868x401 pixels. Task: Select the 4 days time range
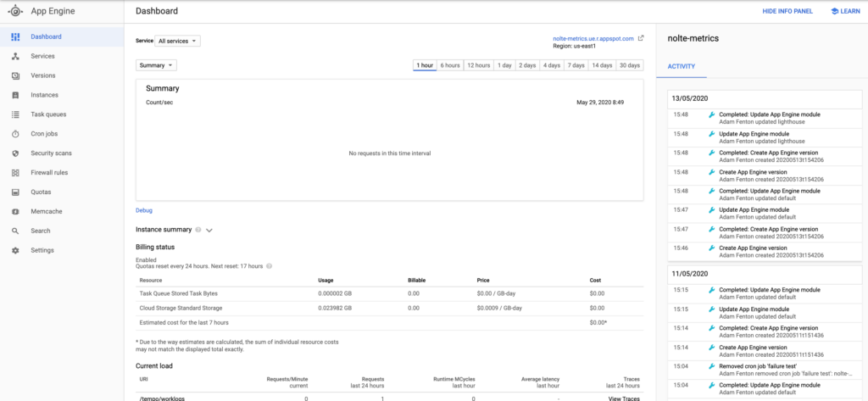[x=551, y=65]
